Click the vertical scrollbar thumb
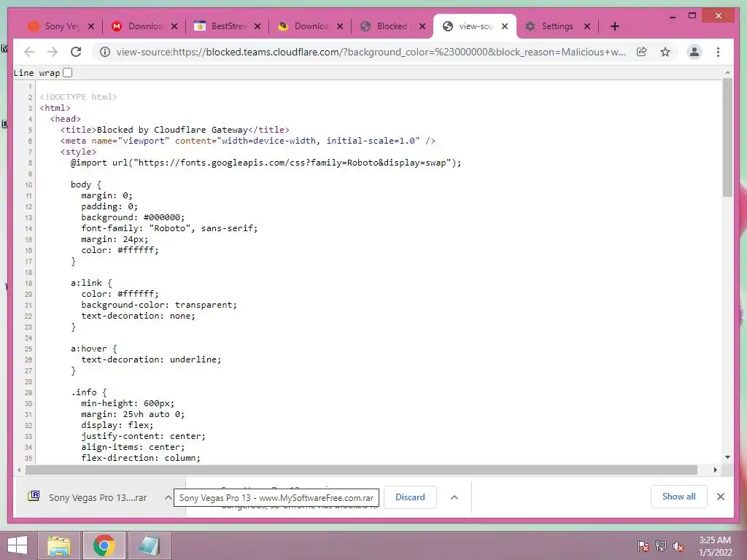747x560 pixels. [727, 138]
